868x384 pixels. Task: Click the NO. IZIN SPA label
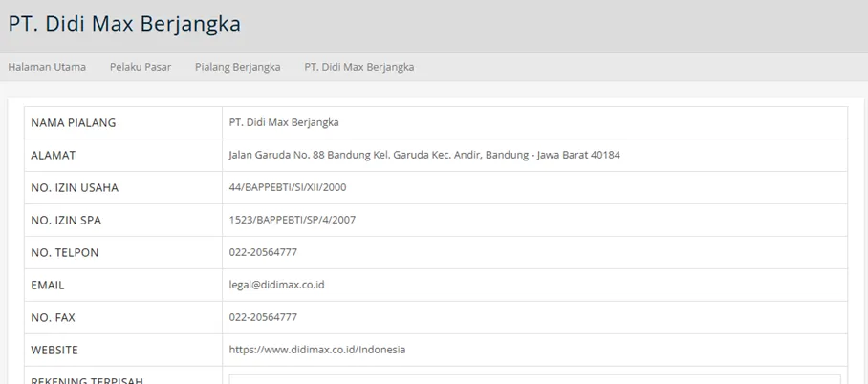tap(66, 221)
